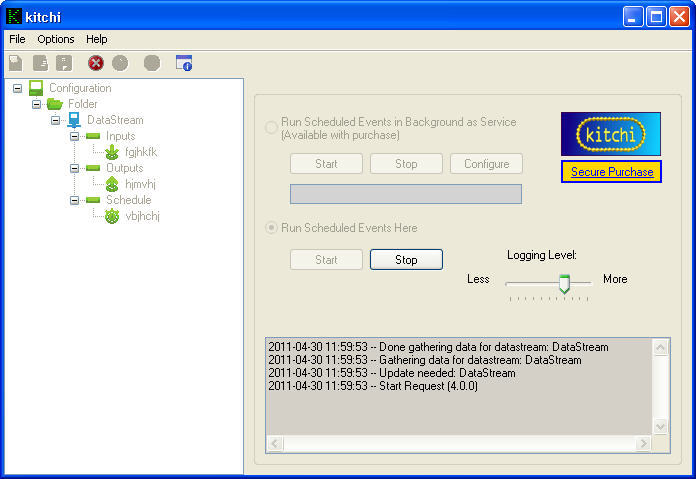Click the log scroll right arrow
Viewport: 696px width, 479px height.
tap(643, 443)
